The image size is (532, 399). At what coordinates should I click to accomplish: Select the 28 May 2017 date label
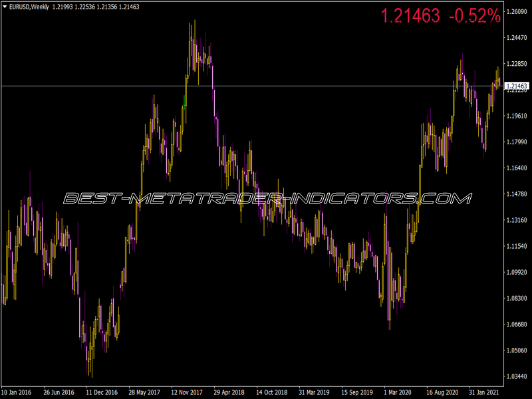pyautogui.click(x=144, y=392)
